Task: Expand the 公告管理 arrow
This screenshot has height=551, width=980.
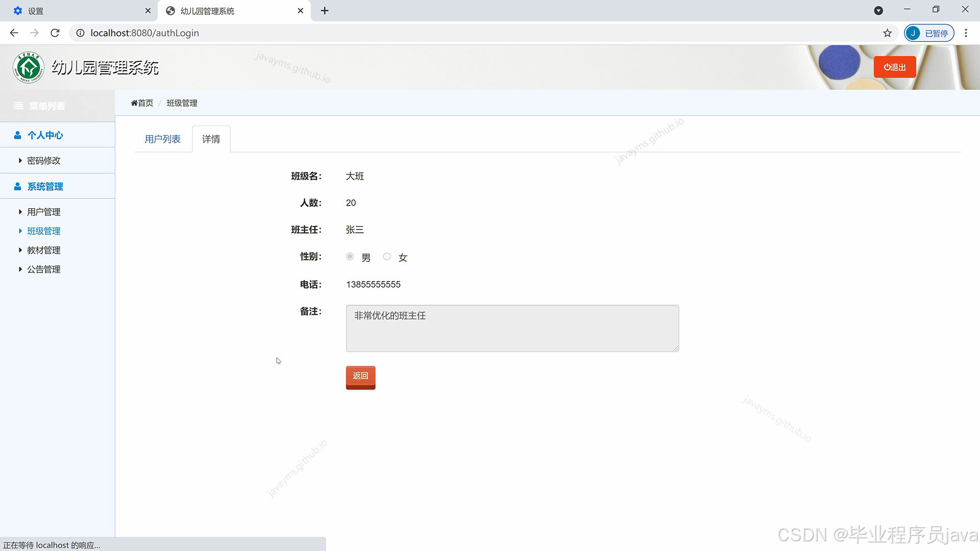Action: (x=20, y=269)
